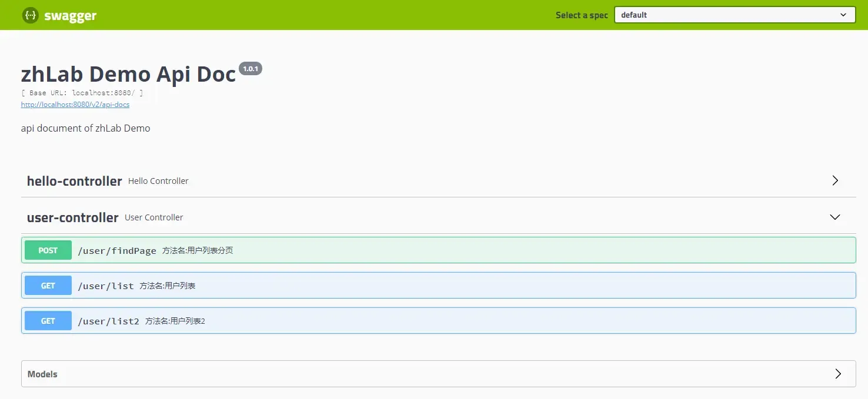Click the POST badge on /user/findPage

point(48,250)
